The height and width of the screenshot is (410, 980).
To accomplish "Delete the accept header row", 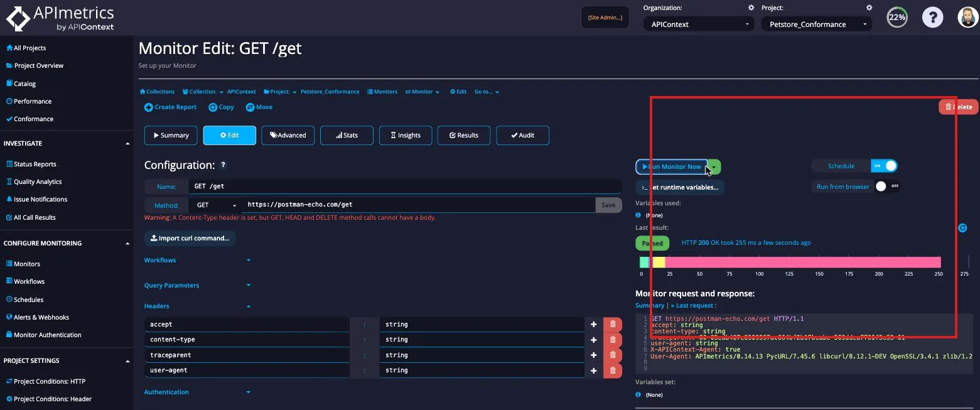I will (x=613, y=324).
